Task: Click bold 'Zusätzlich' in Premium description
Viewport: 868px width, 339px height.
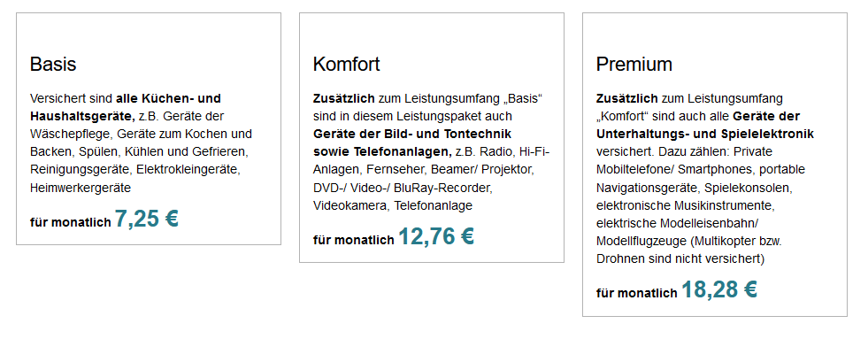Action: (627, 98)
